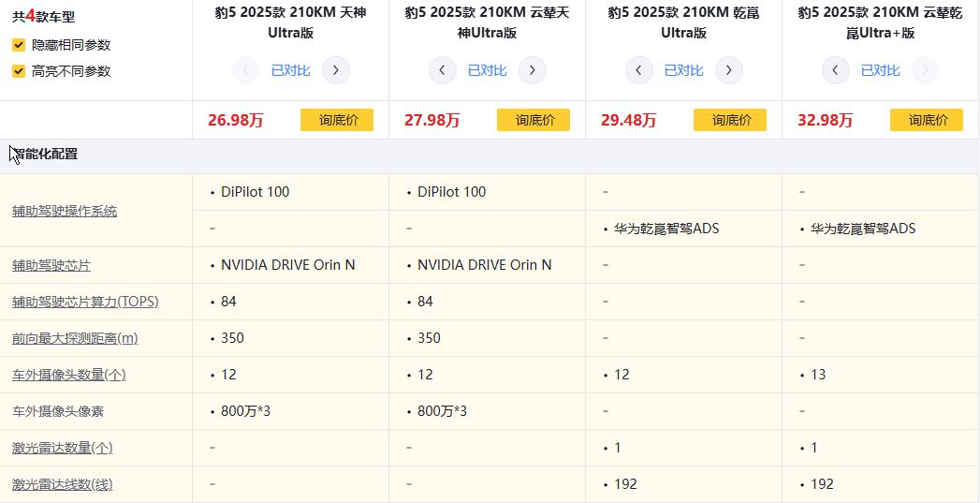Click left arrow under 天神Ultra版 model
This screenshot has height=503, width=980.
(245, 70)
